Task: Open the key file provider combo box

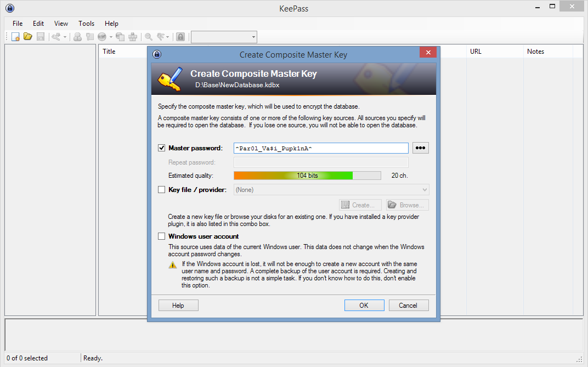Action: (423, 189)
